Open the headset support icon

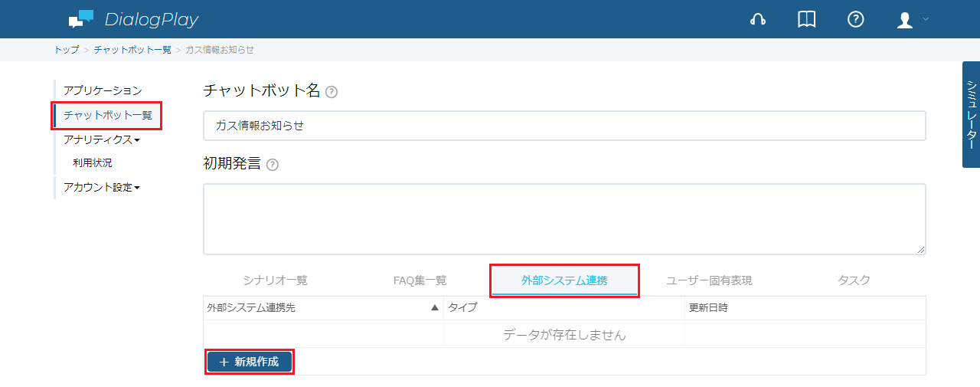(758, 20)
